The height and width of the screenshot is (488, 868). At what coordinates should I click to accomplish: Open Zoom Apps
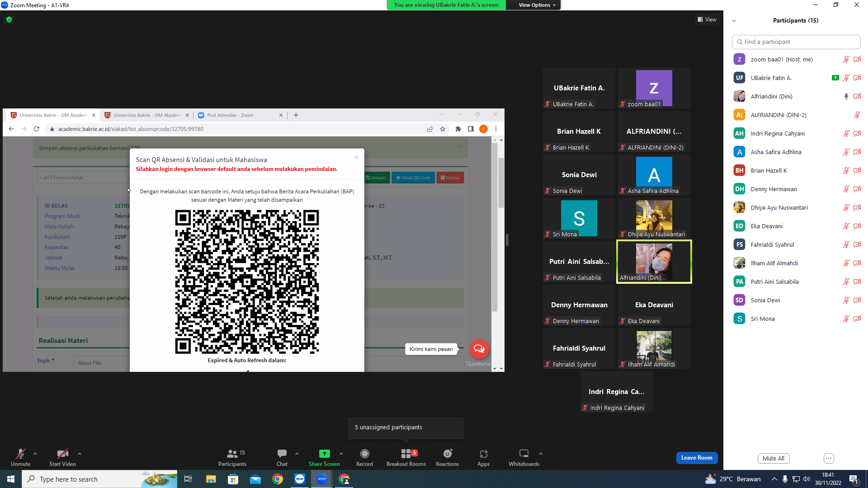click(483, 457)
